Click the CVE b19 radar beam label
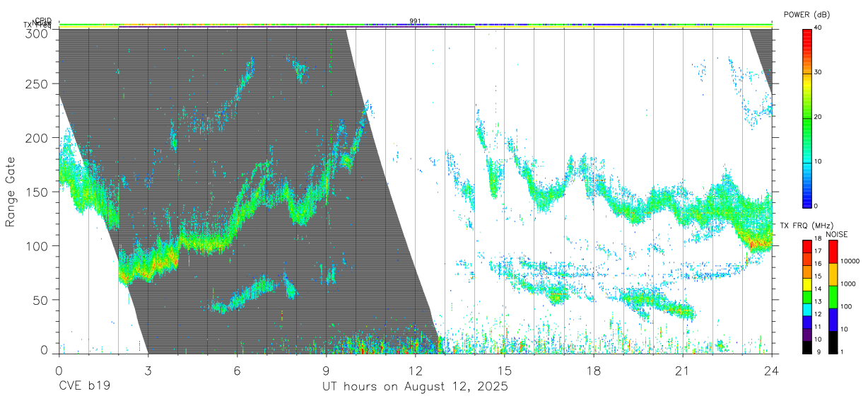Viewport: 868px width, 401px height. coord(84,387)
